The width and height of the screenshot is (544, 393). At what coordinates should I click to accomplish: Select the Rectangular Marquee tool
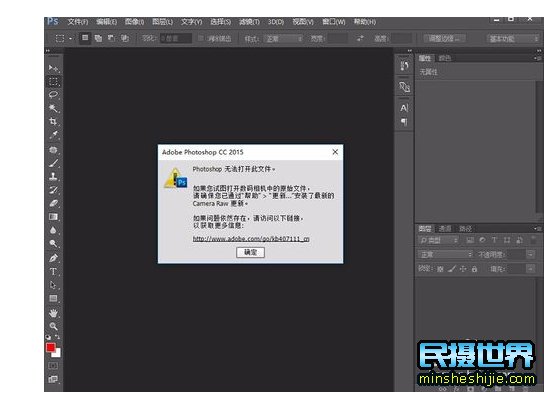(x=53, y=81)
